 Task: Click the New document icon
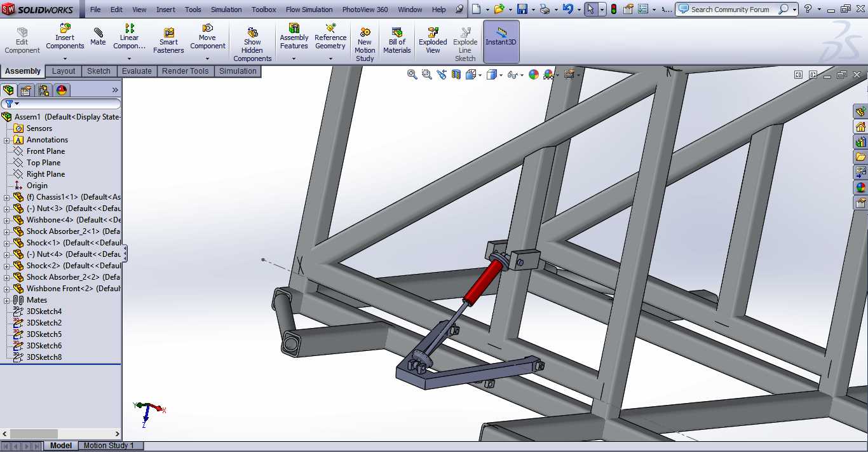(x=477, y=9)
